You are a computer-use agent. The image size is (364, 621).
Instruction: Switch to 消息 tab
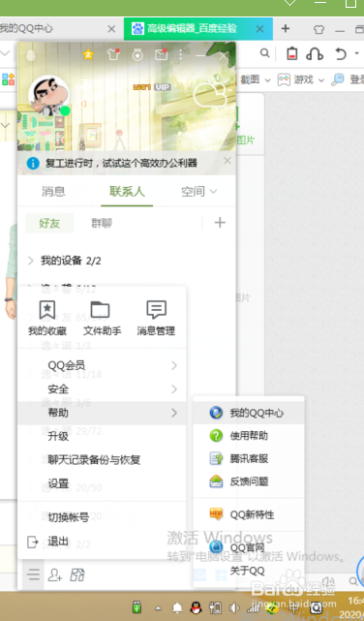point(53,192)
